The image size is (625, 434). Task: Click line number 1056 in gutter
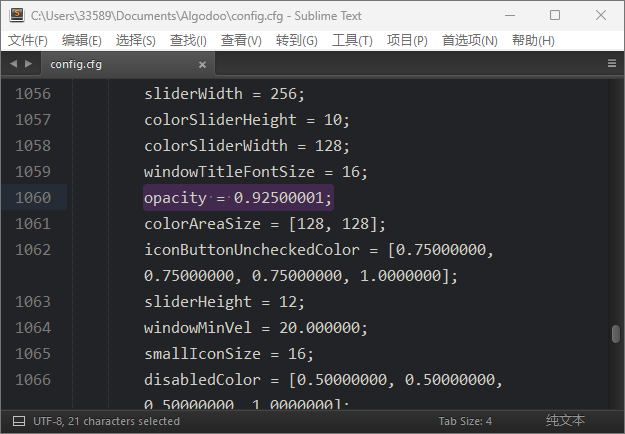point(33,94)
